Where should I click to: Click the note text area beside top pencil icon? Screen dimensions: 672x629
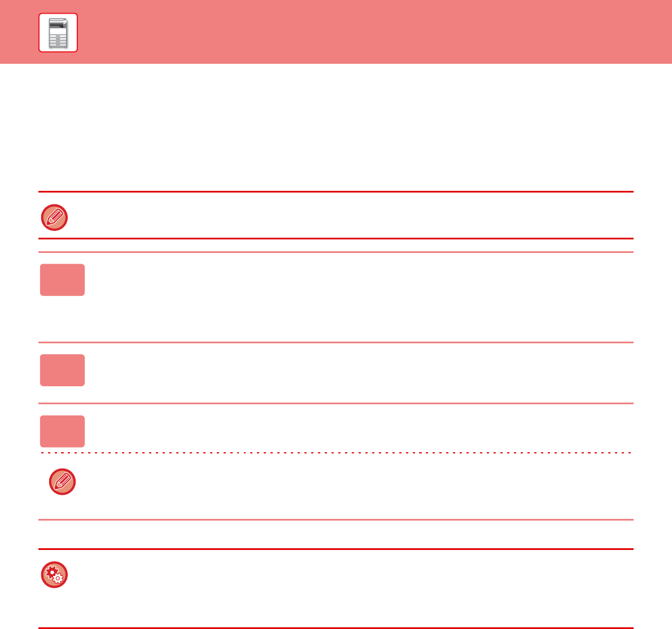coord(350,217)
